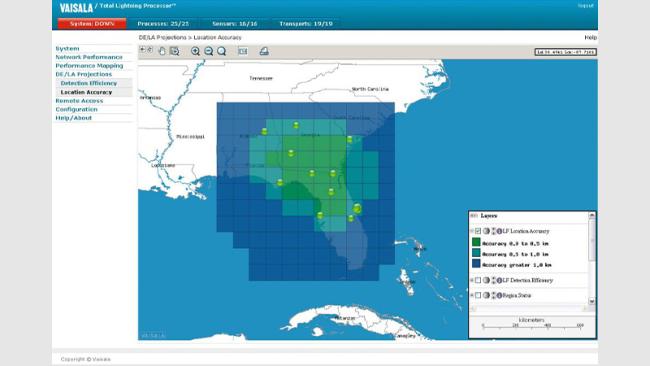Click the latitude/longitude coordinate readout box
This screenshot has width=650, height=366.
565,52
